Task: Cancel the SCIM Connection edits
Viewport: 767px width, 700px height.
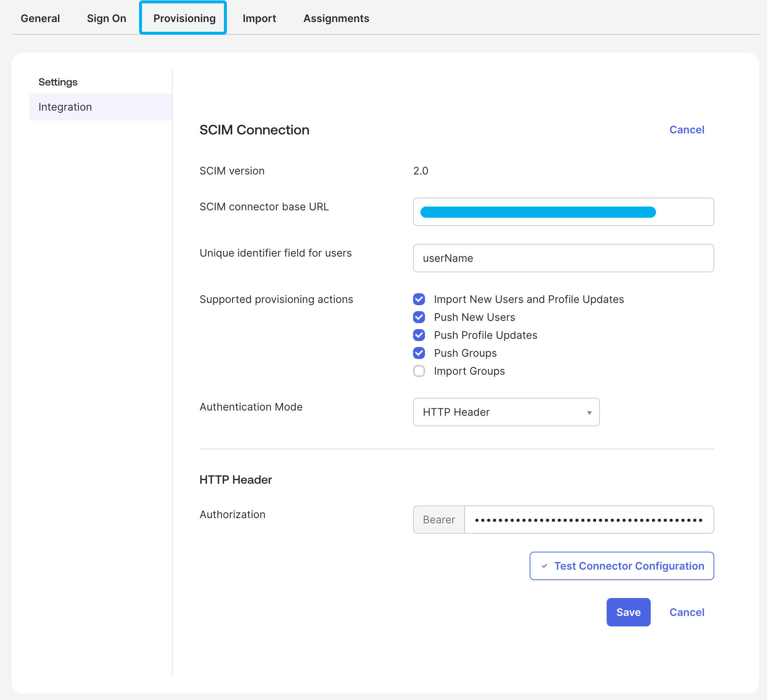Action: coord(686,130)
